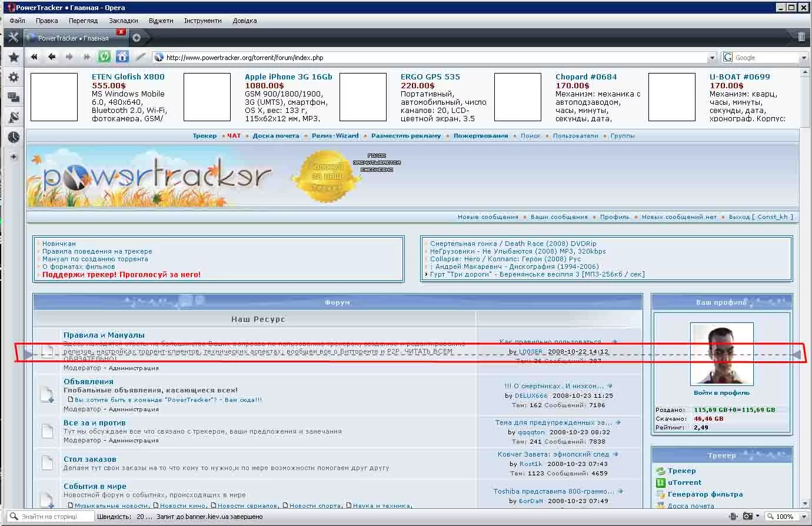Click the gold vote medal banner
Image resolution: width=812 pixels, height=526 pixels.
(325, 175)
